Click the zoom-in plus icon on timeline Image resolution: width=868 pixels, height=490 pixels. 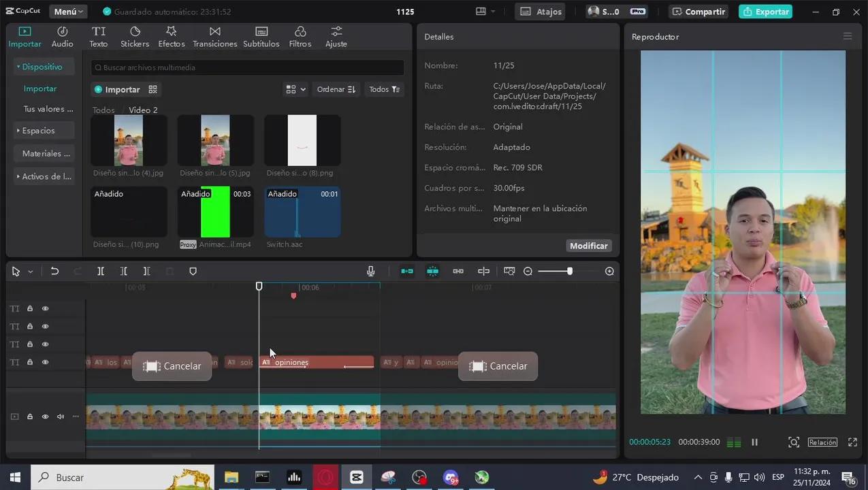pyautogui.click(x=609, y=272)
